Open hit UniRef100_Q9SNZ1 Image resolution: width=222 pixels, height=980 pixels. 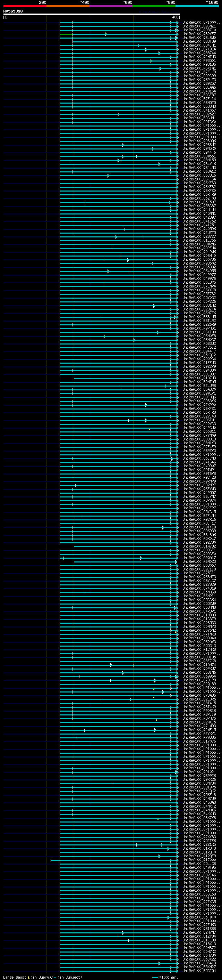tap(199, 26)
